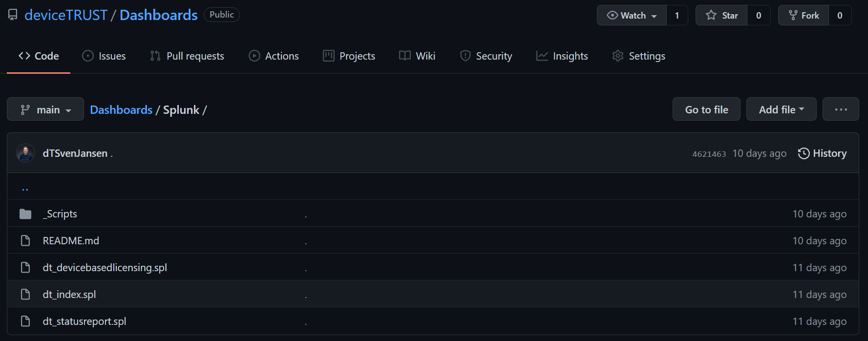Expand the main branch dropdown
This screenshot has height=341, width=868.
tap(45, 109)
